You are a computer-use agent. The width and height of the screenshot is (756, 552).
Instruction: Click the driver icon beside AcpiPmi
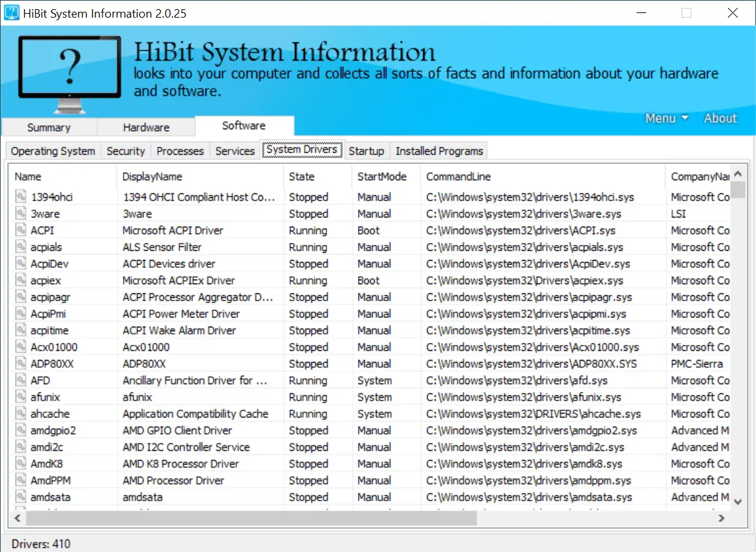(21, 313)
